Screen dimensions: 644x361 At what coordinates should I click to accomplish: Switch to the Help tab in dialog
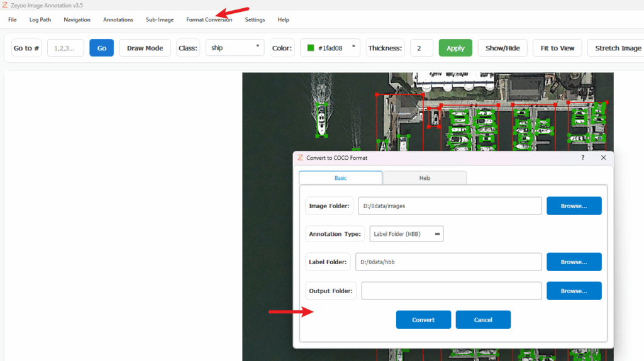[x=425, y=178]
